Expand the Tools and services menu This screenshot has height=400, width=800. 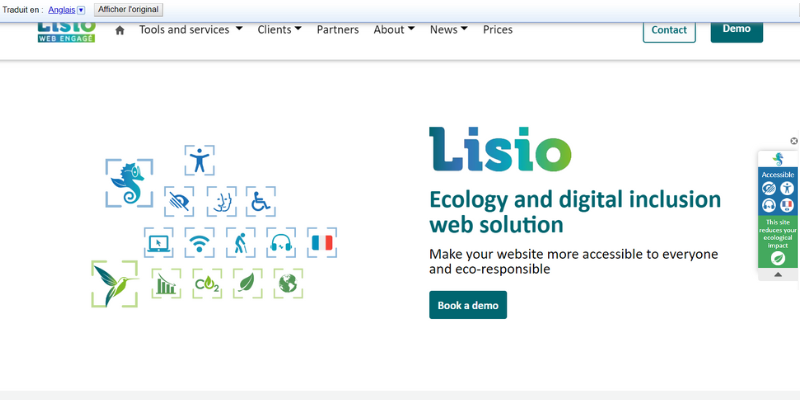coord(191,30)
